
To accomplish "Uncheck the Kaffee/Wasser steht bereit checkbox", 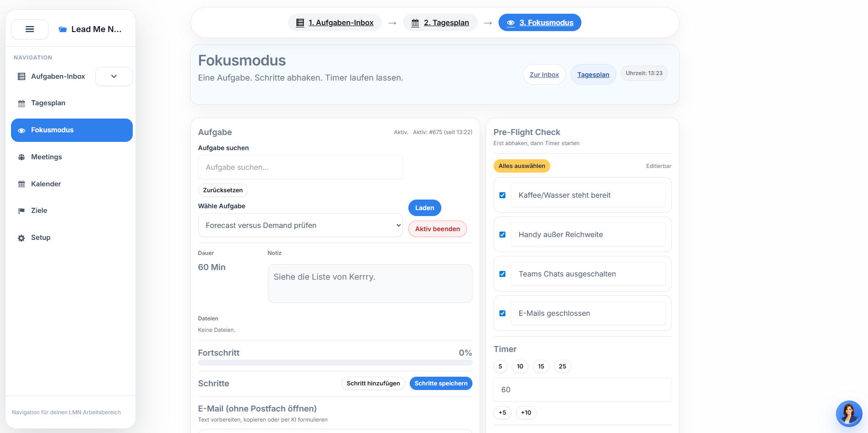I will click(x=502, y=195).
